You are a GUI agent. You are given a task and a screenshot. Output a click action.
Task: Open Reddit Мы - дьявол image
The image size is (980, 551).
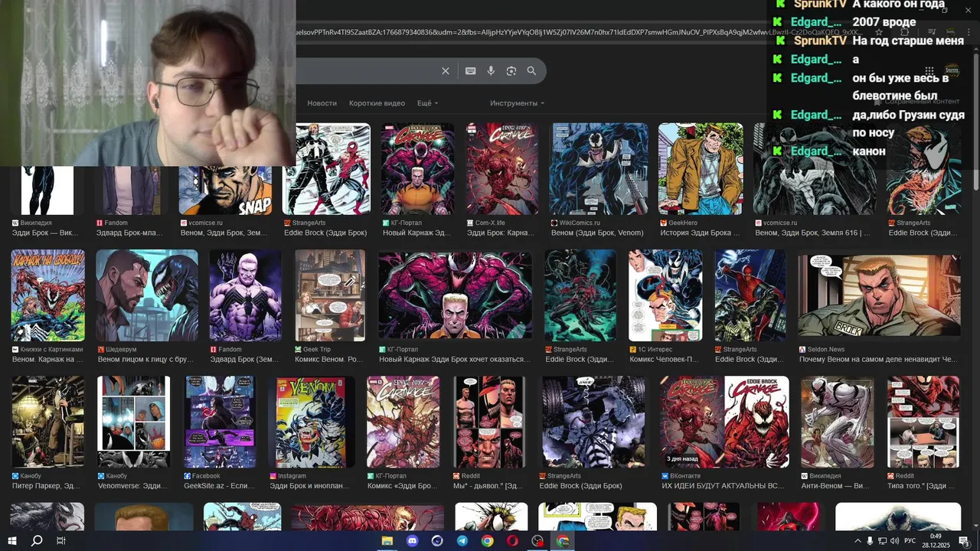pyautogui.click(x=489, y=422)
